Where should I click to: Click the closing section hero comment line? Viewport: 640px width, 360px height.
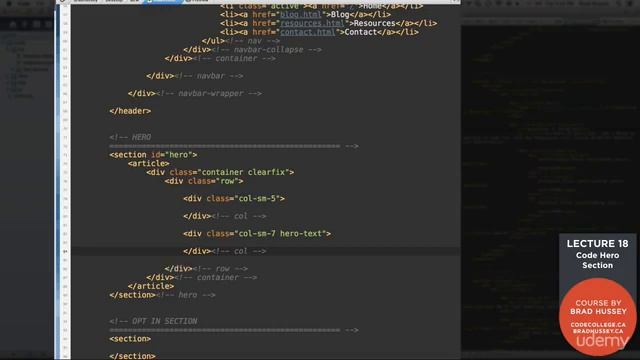162,295
